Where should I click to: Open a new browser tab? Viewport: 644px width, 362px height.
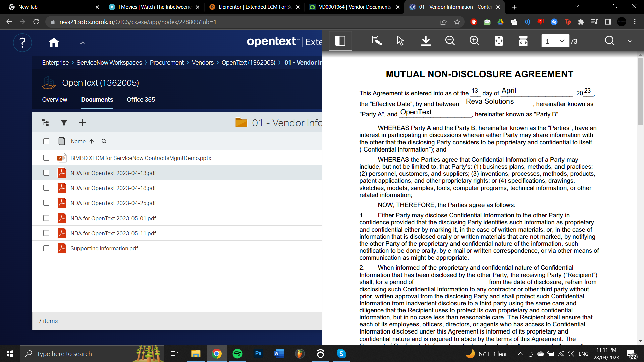[x=514, y=7]
